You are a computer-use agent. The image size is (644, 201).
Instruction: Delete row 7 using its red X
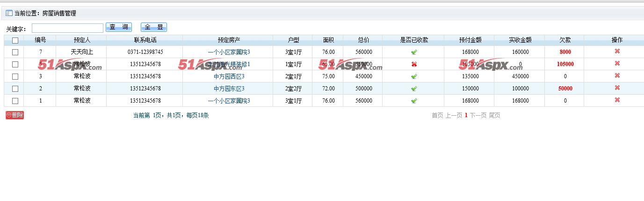pyautogui.click(x=617, y=51)
